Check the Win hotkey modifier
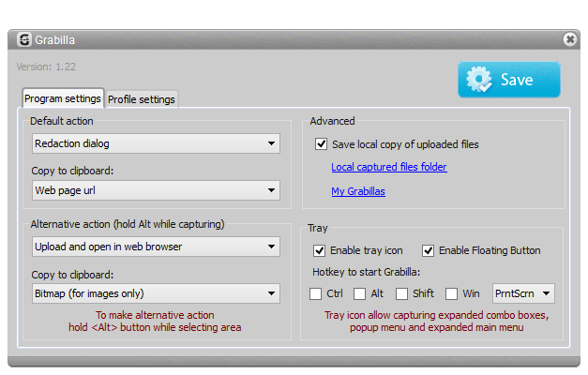 pyautogui.click(x=451, y=293)
